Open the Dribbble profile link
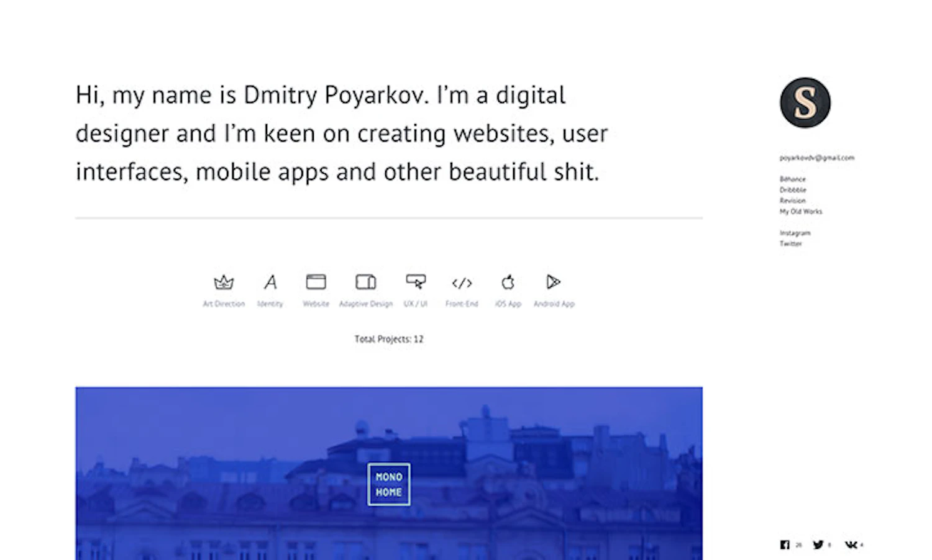The width and height of the screenshot is (932, 560). pos(793,189)
